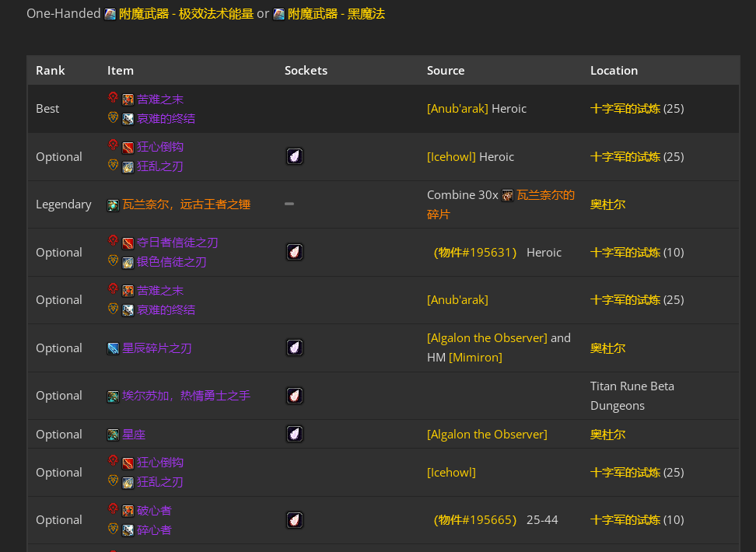756x552 pixels.
Task: Open 苦难之末 item in the Best row
Action: (x=160, y=100)
